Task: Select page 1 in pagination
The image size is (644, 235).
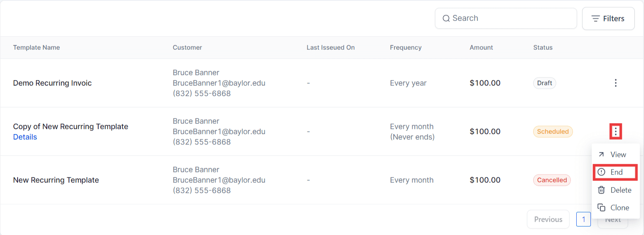Action: pos(583,219)
